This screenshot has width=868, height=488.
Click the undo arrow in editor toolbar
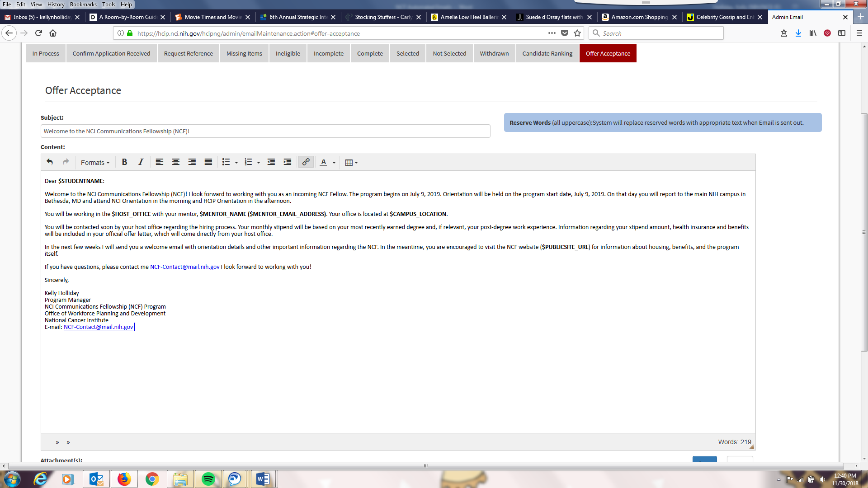(50, 162)
